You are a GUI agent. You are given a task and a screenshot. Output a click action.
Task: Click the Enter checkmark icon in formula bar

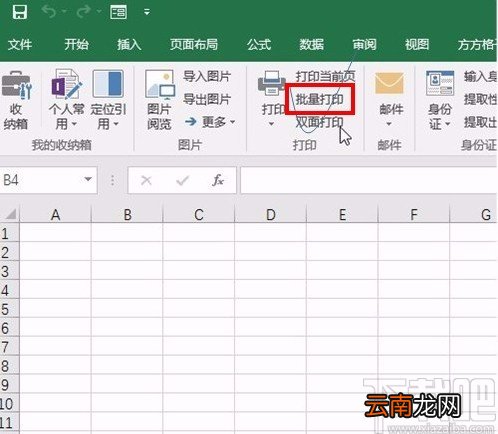click(182, 180)
